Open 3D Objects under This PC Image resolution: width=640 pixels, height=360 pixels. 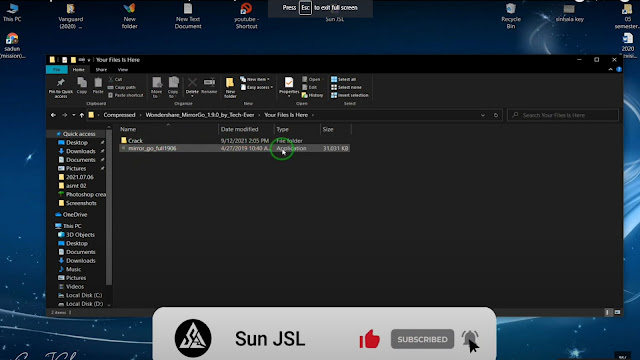click(80, 235)
